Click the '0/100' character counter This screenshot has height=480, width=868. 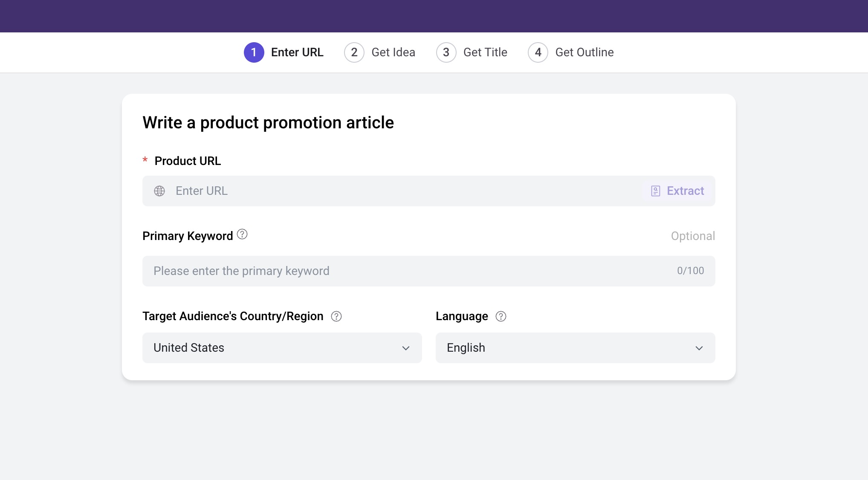[x=691, y=271]
